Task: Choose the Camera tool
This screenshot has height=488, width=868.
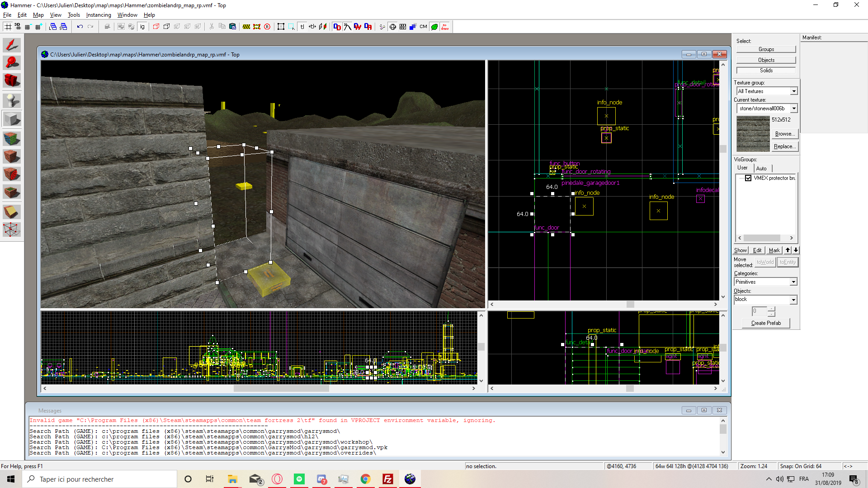Action: [x=12, y=80]
